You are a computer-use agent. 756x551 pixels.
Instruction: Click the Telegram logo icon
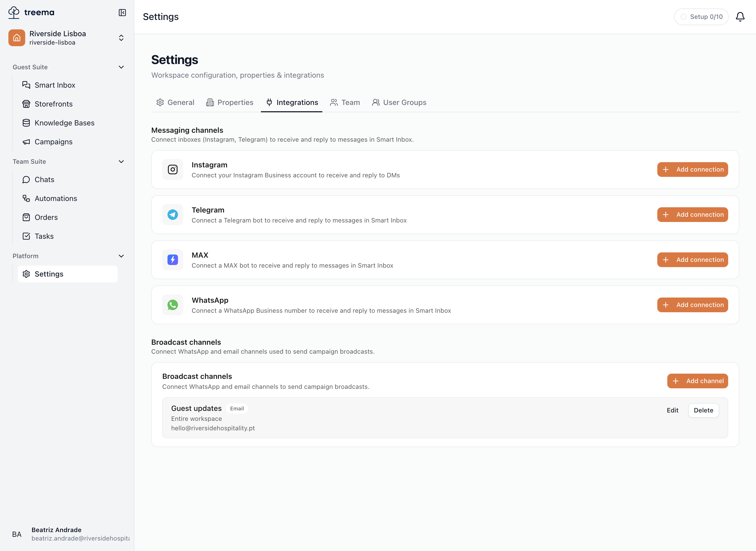pyautogui.click(x=172, y=214)
